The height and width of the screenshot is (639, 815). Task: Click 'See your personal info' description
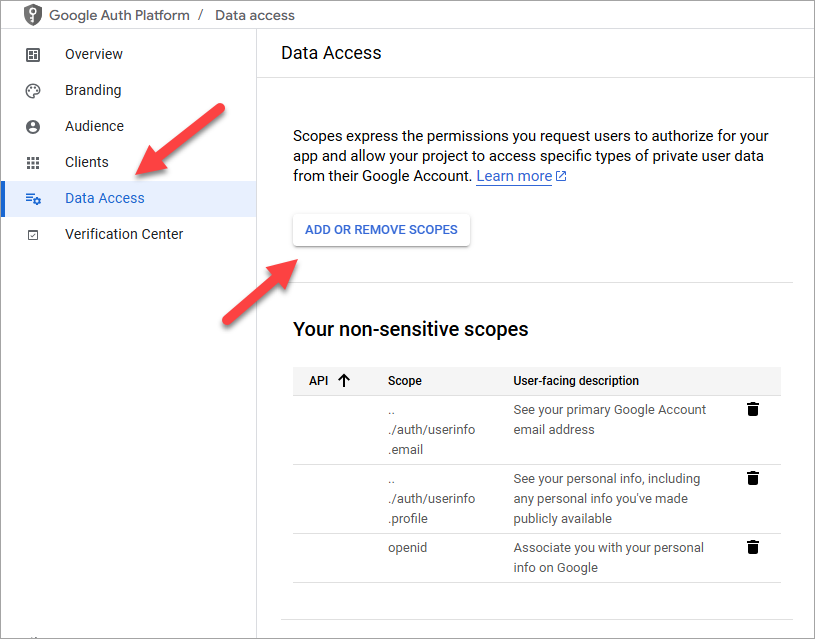pyautogui.click(x=607, y=498)
